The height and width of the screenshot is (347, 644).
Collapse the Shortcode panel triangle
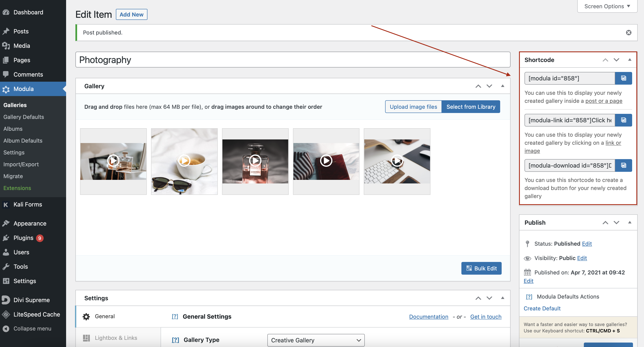click(x=630, y=60)
